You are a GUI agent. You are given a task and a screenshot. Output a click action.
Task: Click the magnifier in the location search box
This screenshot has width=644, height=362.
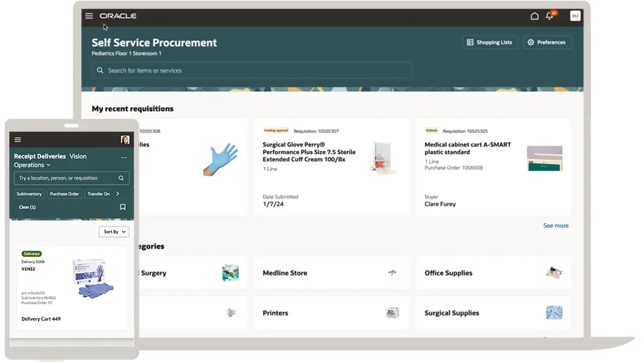121,179
